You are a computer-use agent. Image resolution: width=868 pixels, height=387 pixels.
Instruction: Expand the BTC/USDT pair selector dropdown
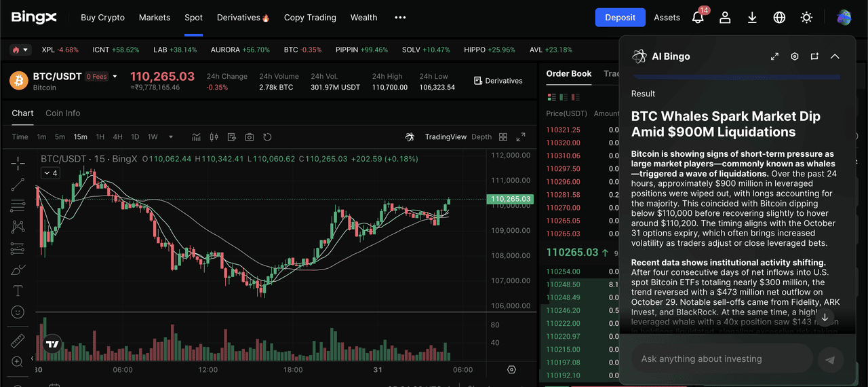click(x=115, y=77)
